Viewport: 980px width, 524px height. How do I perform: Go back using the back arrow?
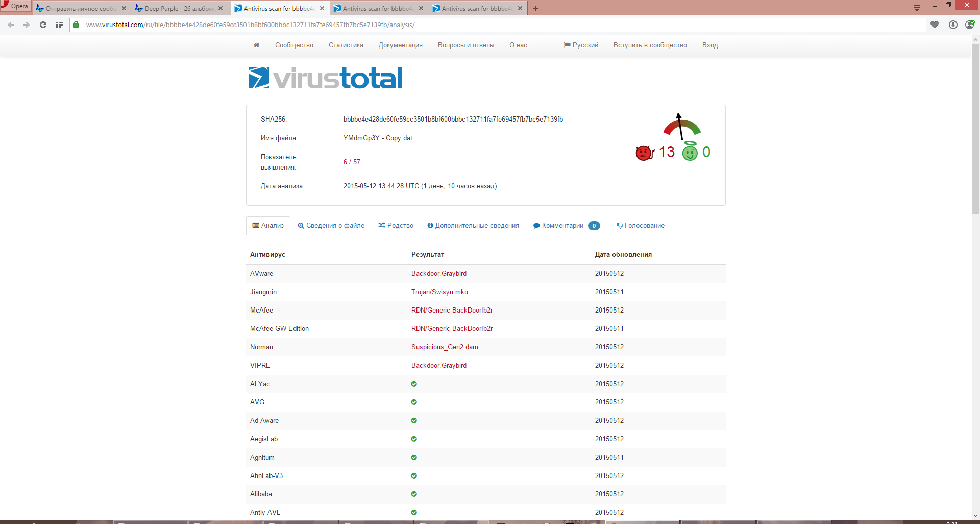coord(11,25)
